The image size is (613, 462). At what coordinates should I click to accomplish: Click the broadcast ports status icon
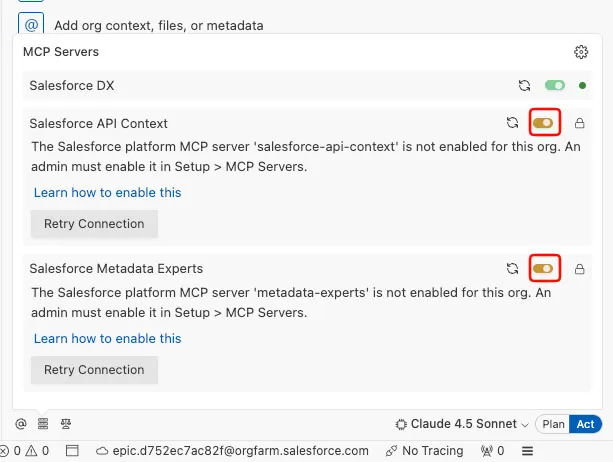492,451
